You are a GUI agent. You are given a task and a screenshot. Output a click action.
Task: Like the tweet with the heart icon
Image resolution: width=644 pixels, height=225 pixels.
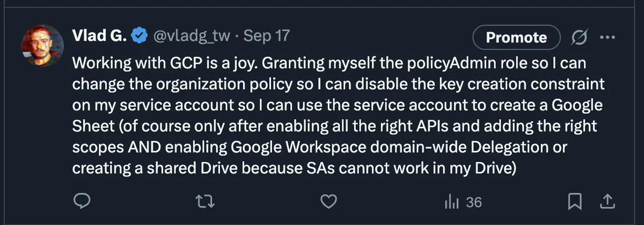(x=328, y=202)
